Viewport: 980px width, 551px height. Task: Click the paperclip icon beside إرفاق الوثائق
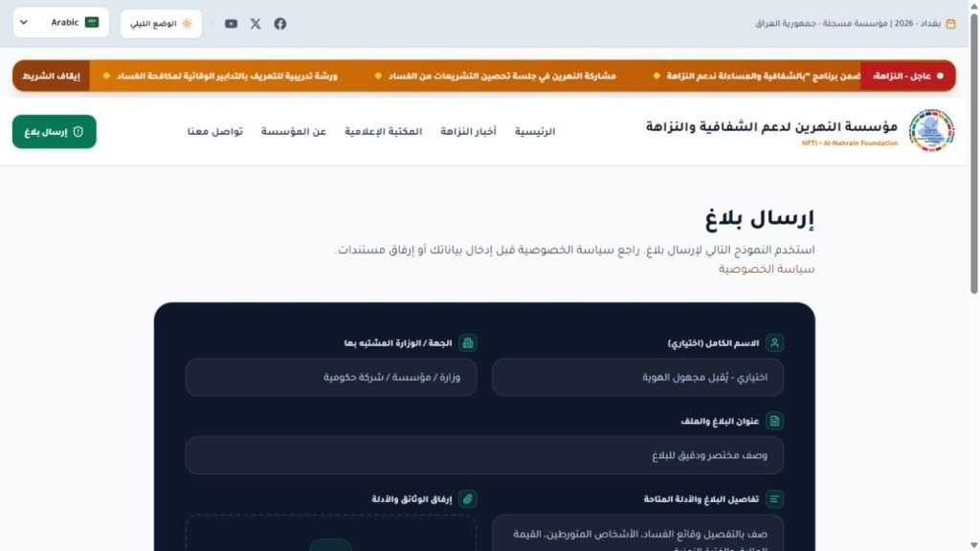coord(467,499)
